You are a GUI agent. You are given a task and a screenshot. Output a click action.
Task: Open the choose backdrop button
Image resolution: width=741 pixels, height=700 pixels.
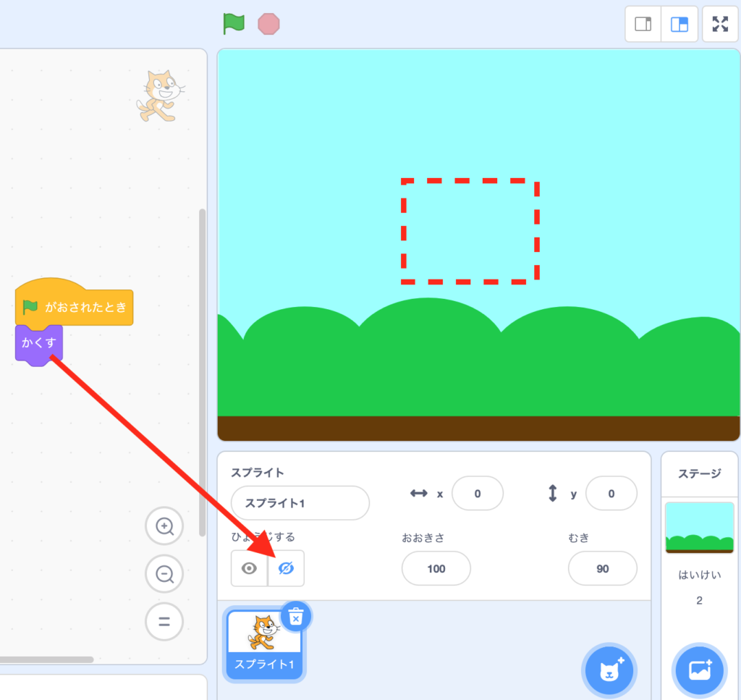(x=698, y=670)
